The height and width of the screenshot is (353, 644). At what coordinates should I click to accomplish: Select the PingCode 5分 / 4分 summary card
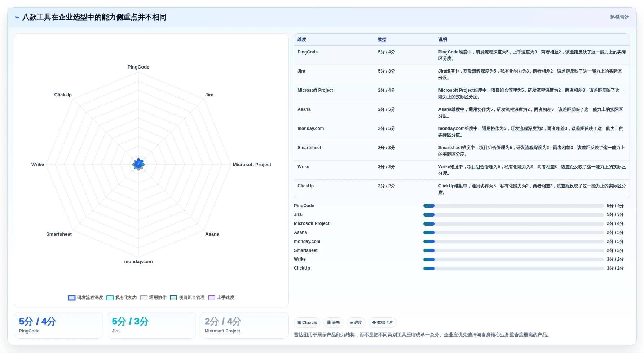tap(58, 325)
